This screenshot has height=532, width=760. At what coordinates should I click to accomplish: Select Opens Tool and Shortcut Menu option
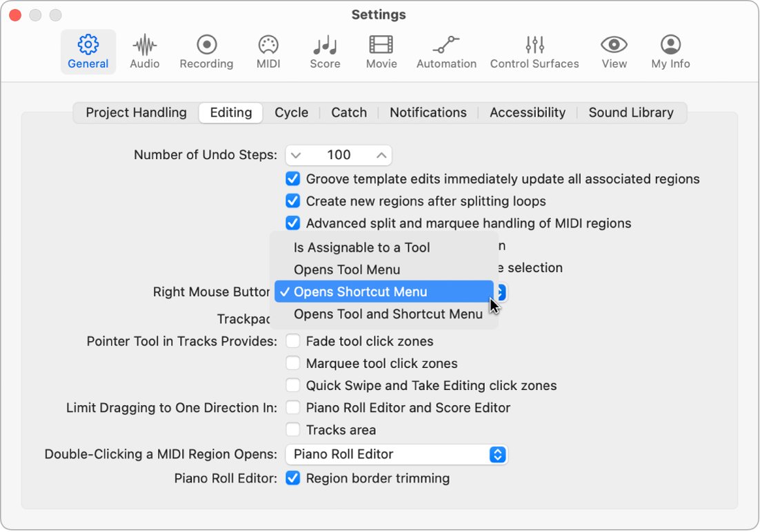(x=388, y=314)
